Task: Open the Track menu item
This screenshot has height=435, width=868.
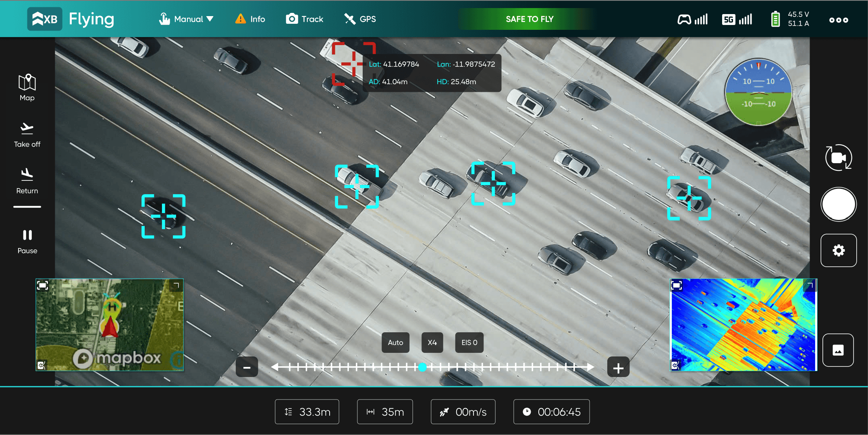Action: 305,19
